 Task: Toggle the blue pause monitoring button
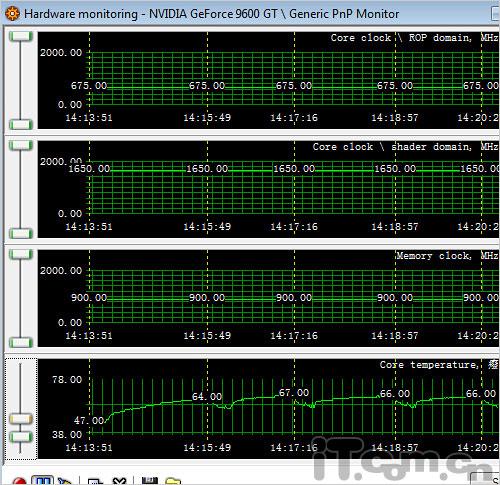pos(43,481)
